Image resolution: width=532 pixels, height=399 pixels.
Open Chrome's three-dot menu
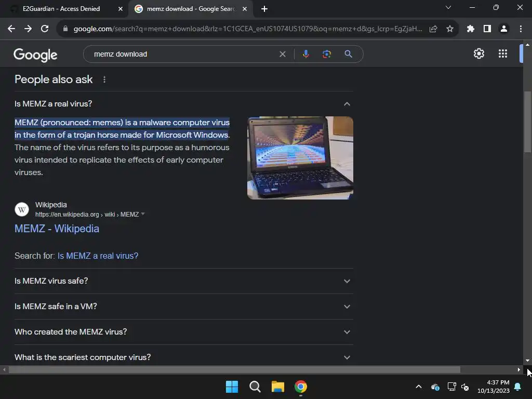coord(521,29)
